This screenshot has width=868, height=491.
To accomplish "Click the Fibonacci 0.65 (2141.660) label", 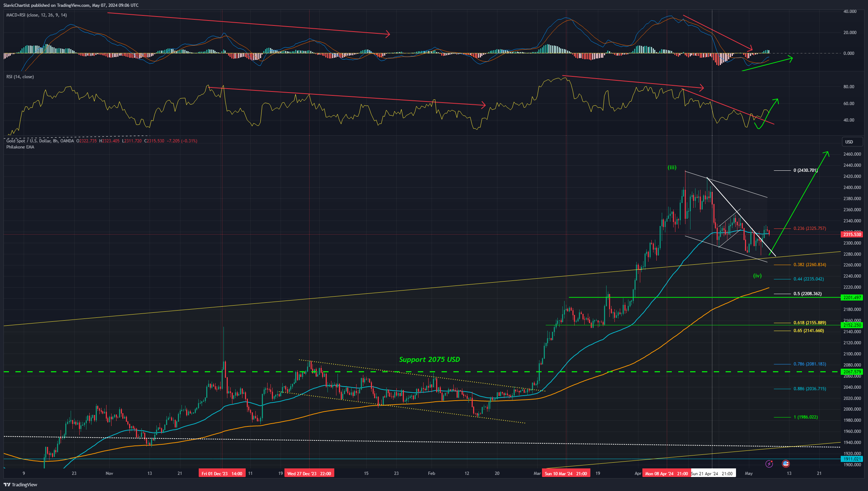I will (x=808, y=331).
